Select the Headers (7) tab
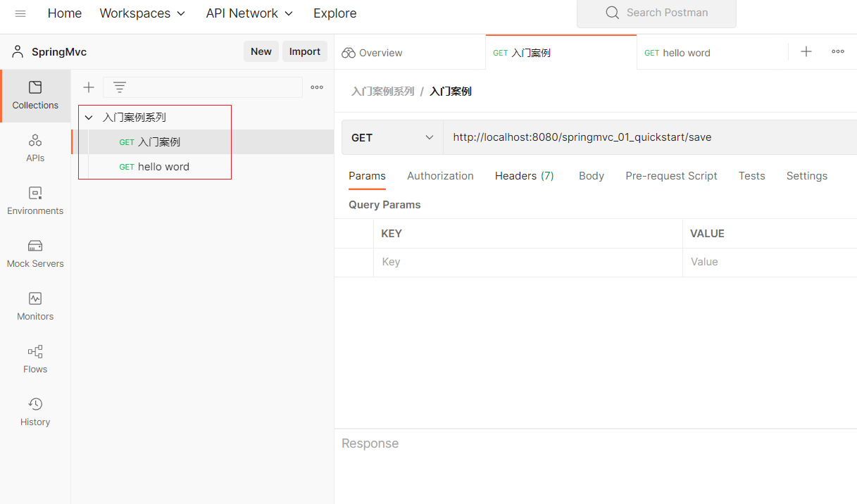This screenshot has width=857, height=504. 525,176
